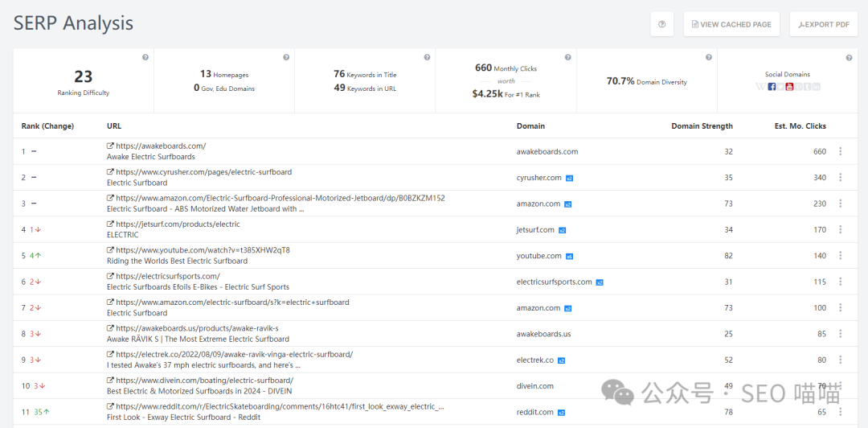This screenshot has width=868, height=428.
Task: Click the x6 badge next to youtube.com
Action: click(569, 257)
